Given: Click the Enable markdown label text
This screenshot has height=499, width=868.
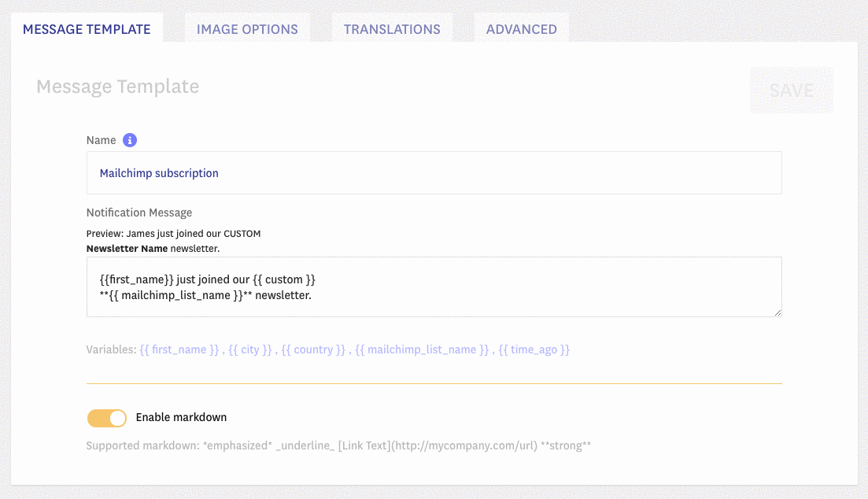Looking at the screenshot, I should (181, 417).
